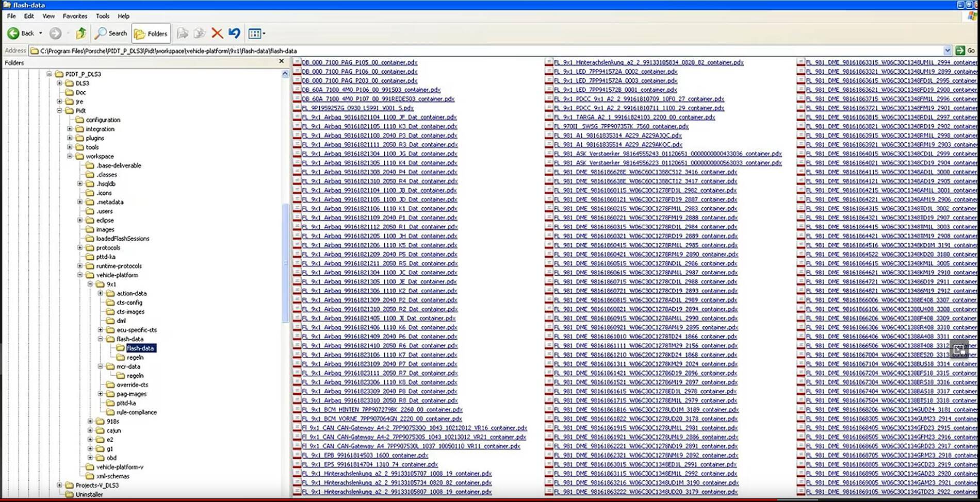Select the cajun folder in tree
This screenshot has height=502, width=980.
tap(113, 430)
